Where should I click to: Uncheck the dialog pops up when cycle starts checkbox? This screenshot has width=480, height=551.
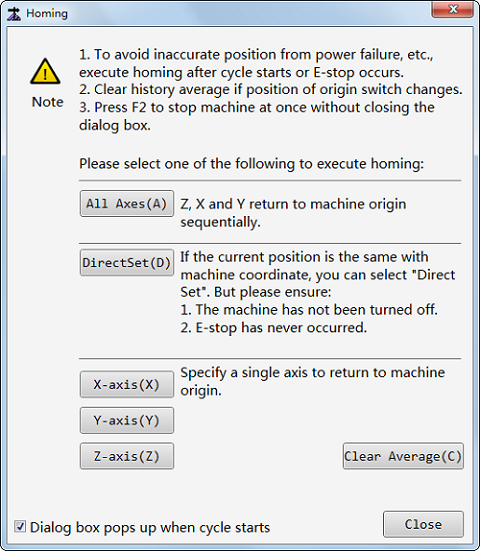(20, 526)
